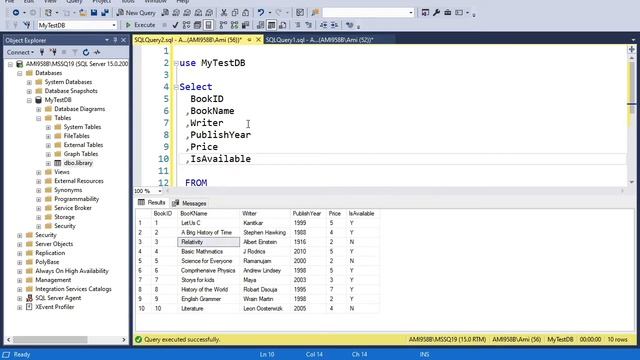Click the vertical scrollbar of the query editor
The height and width of the screenshot is (360, 640).
click(x=632, y=120)
